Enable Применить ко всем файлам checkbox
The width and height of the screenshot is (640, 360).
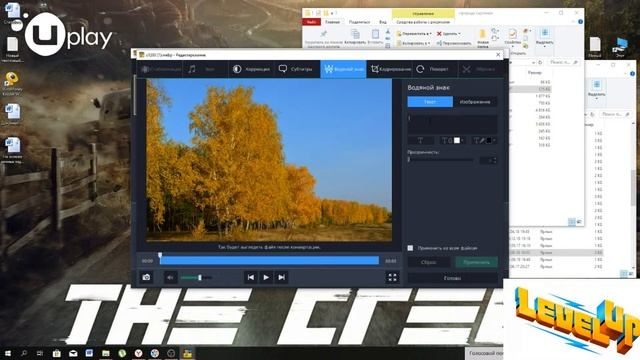point(410,248)
